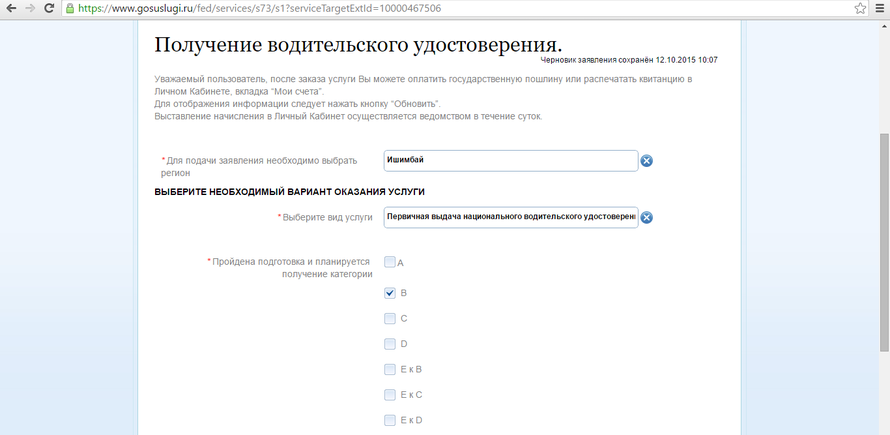Open the Выберите вид услуги combo box
Image resolution: width=890 pixels, height=435 pixels.
pyautogui.click(x=510, y=218)
